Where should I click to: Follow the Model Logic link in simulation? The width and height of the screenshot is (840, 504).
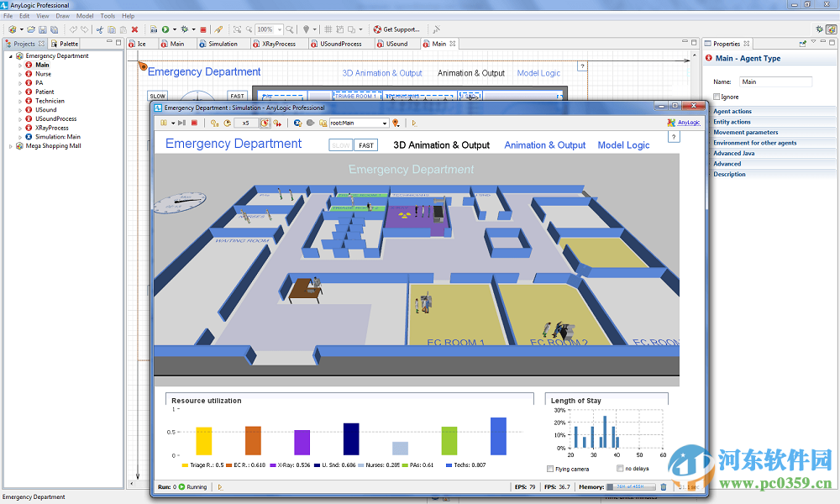pos(623,145)
